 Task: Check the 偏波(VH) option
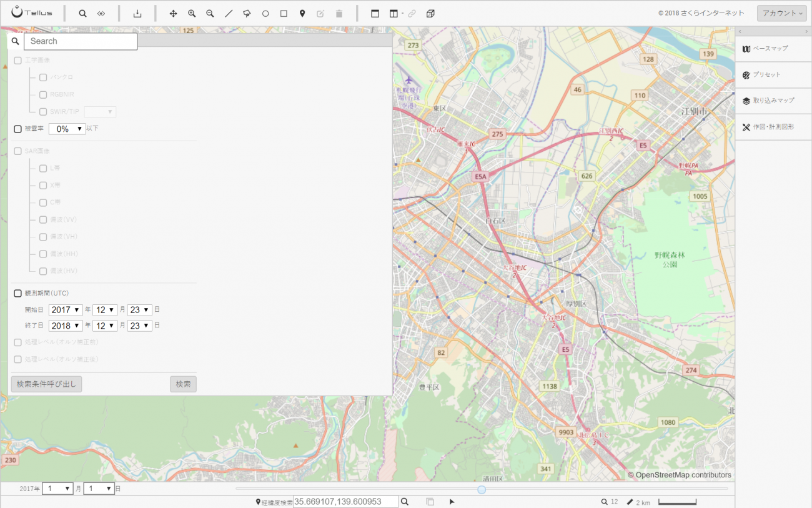coord(43,237)
